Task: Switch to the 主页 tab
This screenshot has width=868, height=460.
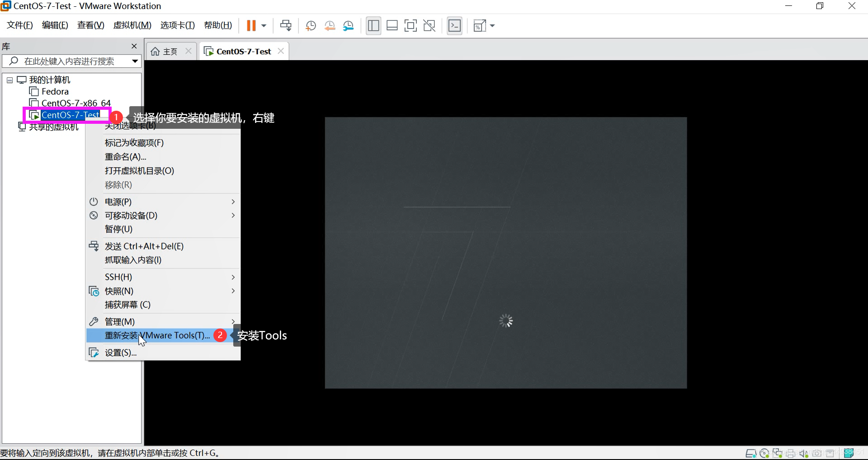Action: [x=165, y=52]
